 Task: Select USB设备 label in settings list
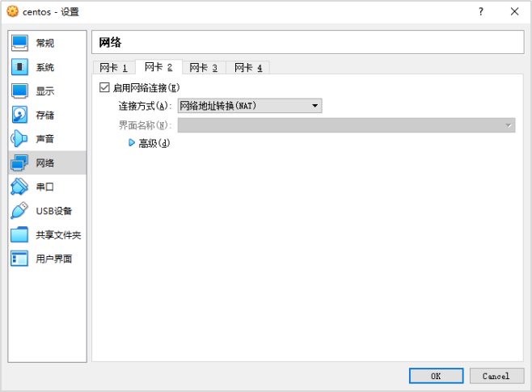(54, 211)
